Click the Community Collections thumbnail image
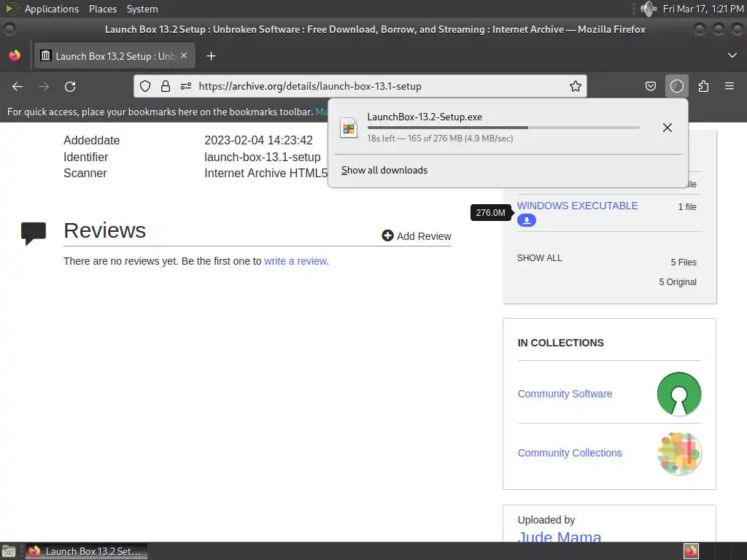The width and height of the screenshot is (747, 560). coord(679,454)
